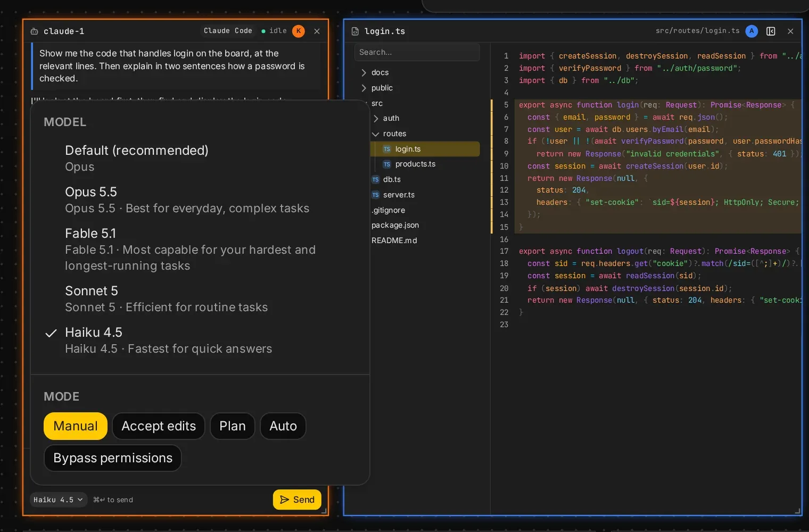Switch mode to Manual
Screen dimensions: 809x532
click(x=76, y=426)
